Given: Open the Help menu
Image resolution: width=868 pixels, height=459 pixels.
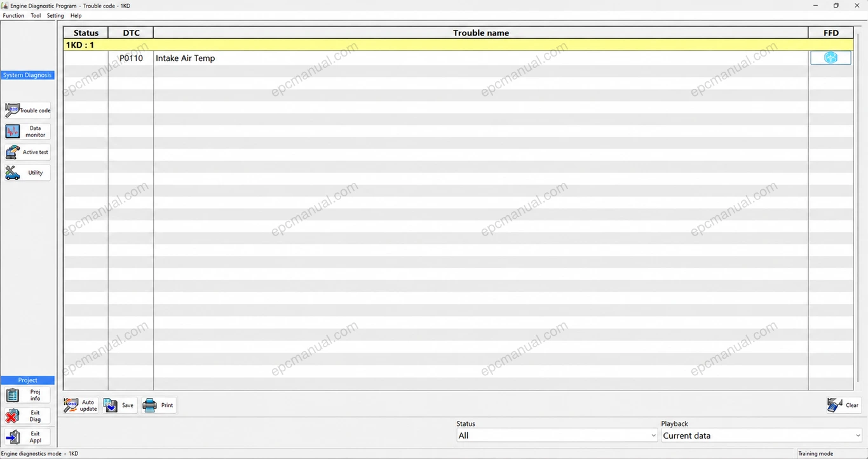Looking at the screenshot, I should click(x=76, y=15).
